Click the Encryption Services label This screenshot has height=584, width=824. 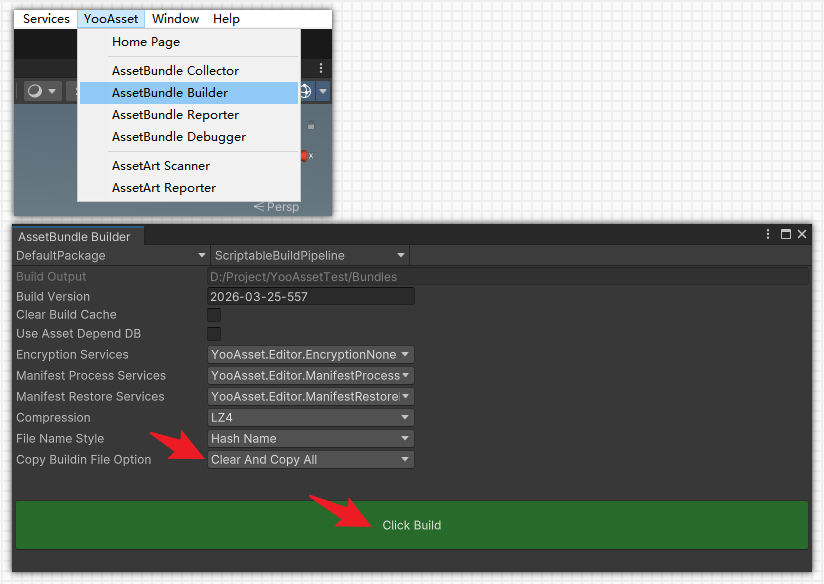coord(73,355)
